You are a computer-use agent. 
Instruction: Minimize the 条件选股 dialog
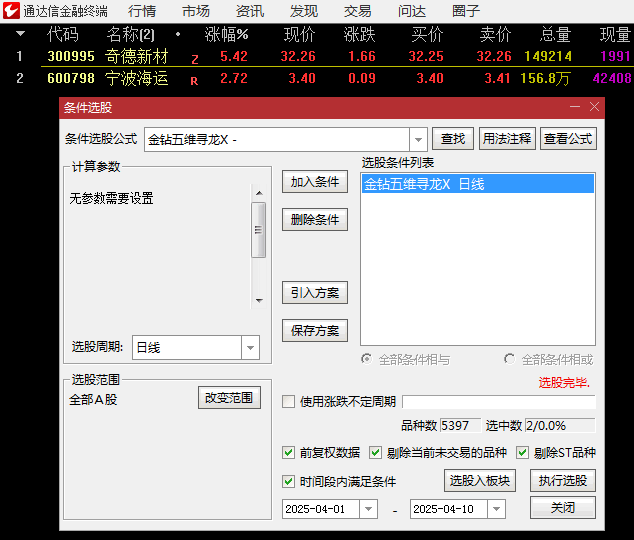click(x=575, y=107)
